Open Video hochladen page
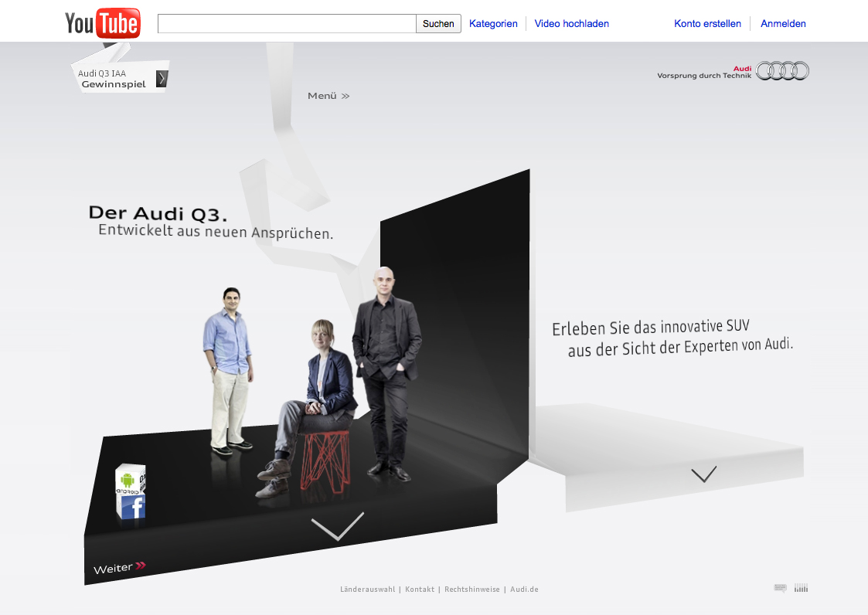The image size is (868, 615). (572, 24)
